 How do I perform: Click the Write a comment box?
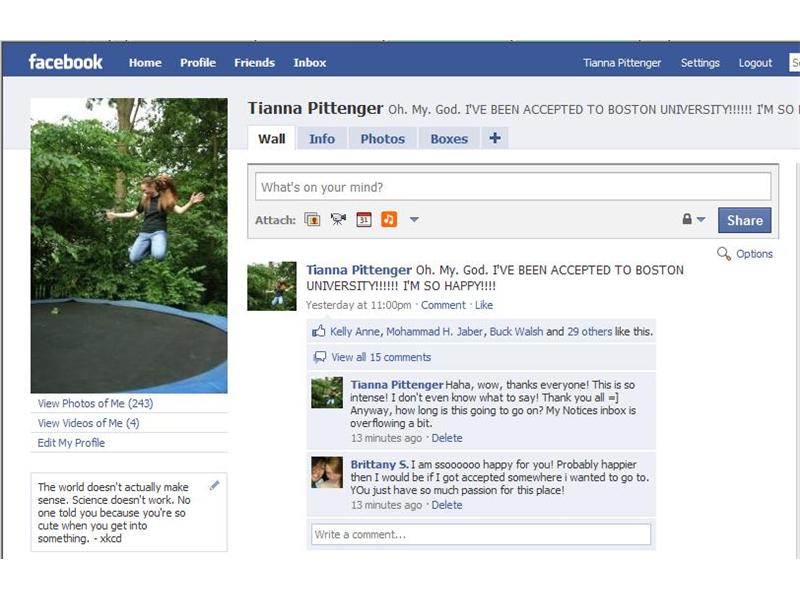tap(481, 535)
